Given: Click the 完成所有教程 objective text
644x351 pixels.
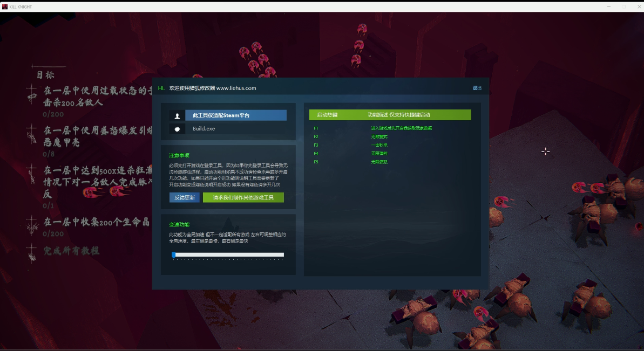Looking at the screenshot, I should tap(71, 251).
